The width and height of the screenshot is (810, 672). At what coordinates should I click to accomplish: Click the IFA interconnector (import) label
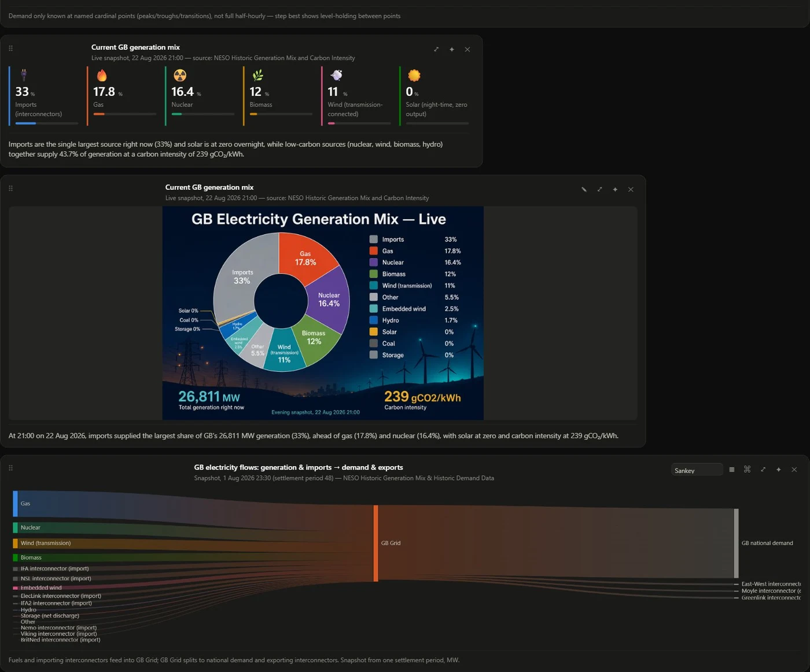(x=54, y=568)
